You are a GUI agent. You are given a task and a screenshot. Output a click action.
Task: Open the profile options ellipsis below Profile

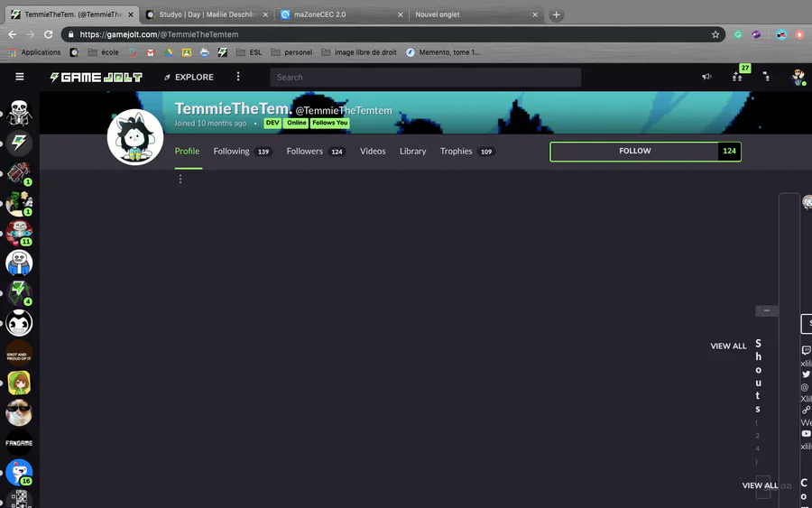[x=180, y=180]
